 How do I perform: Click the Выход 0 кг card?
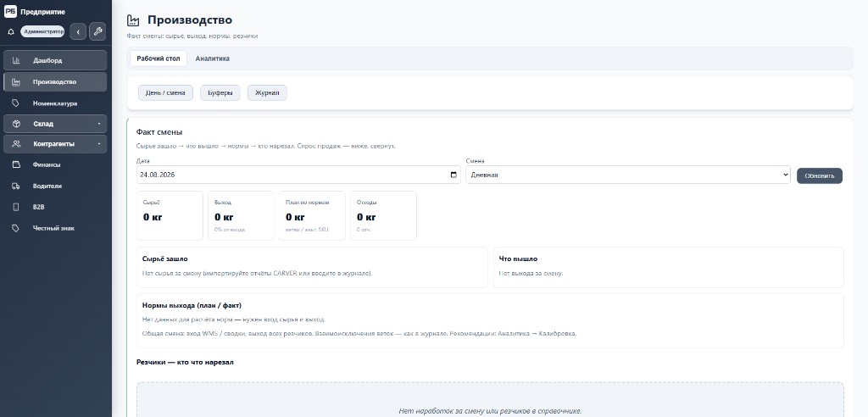(x=241, y=216)
